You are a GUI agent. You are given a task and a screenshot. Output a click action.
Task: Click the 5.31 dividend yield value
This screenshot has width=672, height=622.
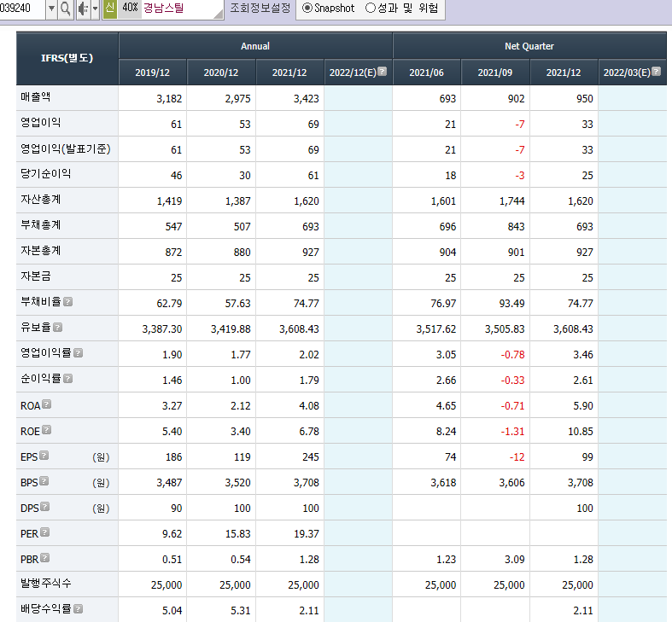coord(241,610)
